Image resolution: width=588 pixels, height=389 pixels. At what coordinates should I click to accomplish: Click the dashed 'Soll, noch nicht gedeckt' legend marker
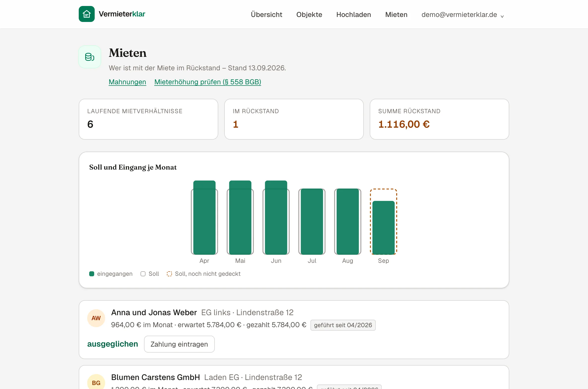169,274
